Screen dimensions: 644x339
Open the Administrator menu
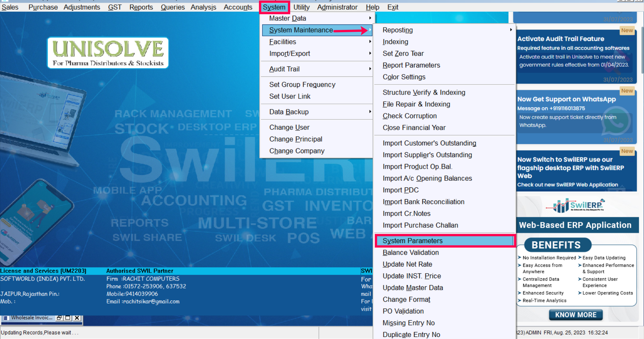coord(337,7)
